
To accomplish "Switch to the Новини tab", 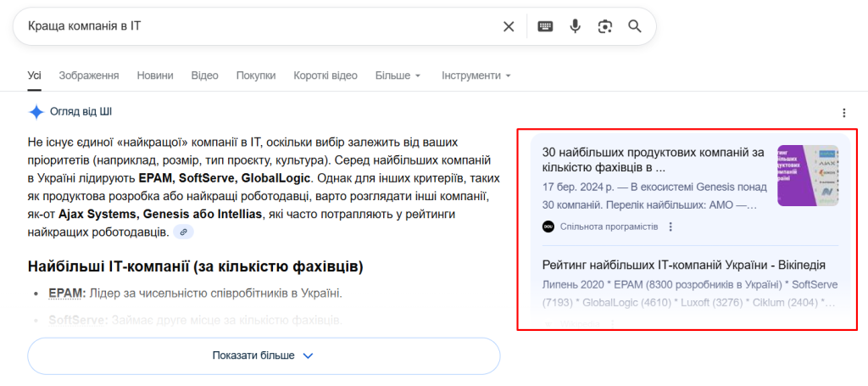I will pyautogui.click(x=155, y=76).
